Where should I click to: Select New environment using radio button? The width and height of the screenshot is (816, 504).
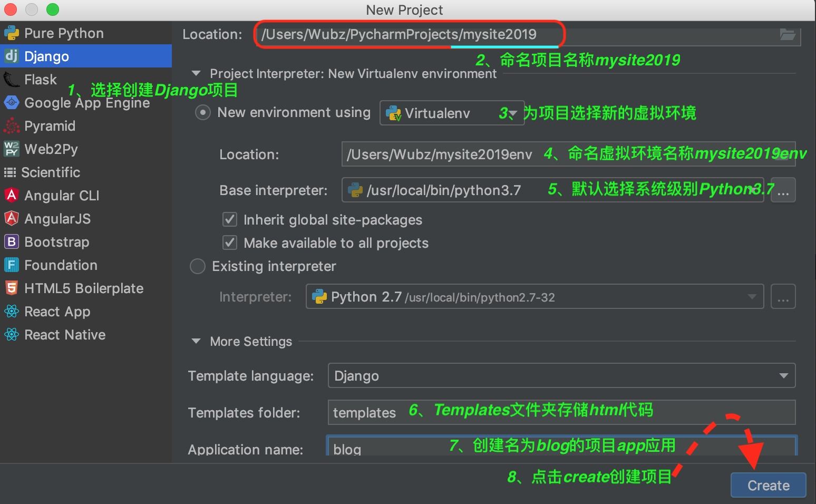(x=203, y=112)
